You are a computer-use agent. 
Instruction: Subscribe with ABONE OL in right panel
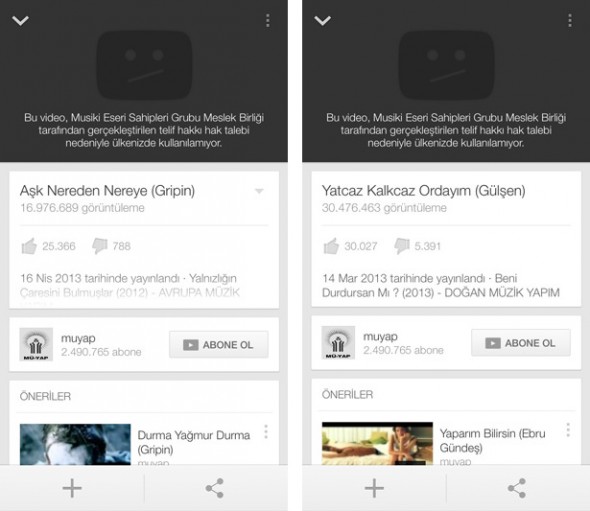tap(521, 343)
